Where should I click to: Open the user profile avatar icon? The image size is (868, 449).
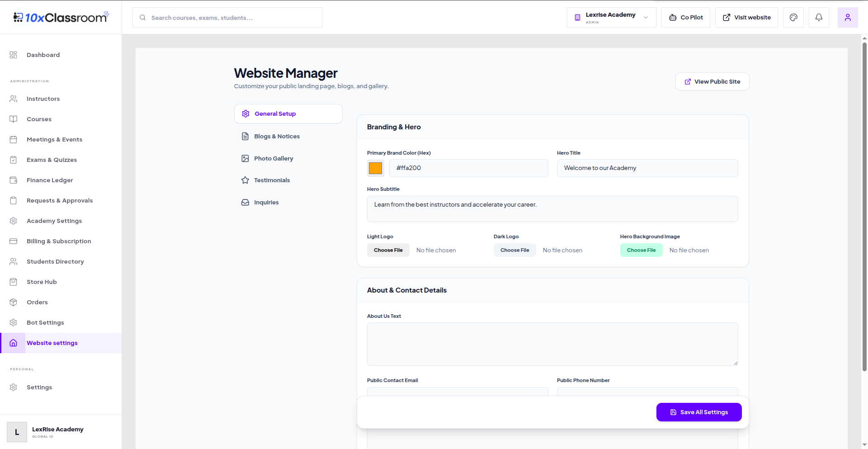pos(848,18)
